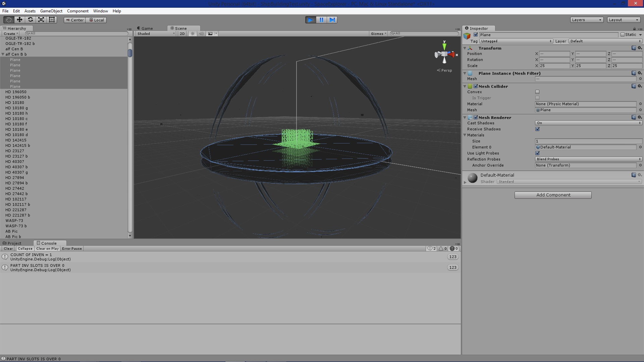Toggle console Collapse mode
Viewport: 644px width, 362px height.
pyautogui.click(x=25, y=249)
